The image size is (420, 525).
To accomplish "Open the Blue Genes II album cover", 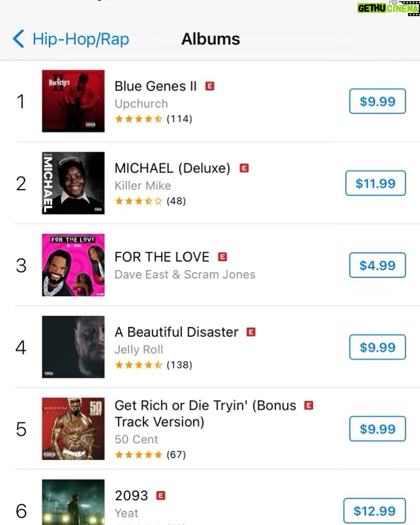I will tap(73, 101).
